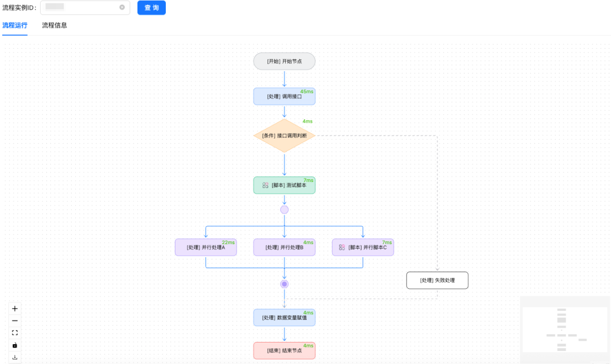Zoom in with the plus icon
This screenshot has width=611, height=364.
coord(15,309)
